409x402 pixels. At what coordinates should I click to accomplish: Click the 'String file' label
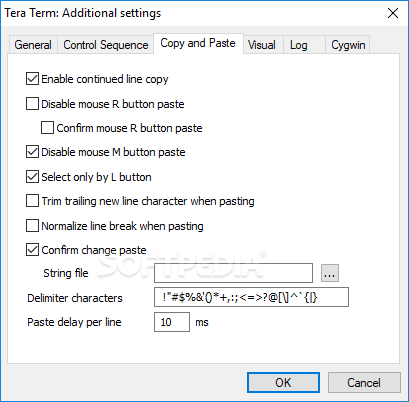66,273
